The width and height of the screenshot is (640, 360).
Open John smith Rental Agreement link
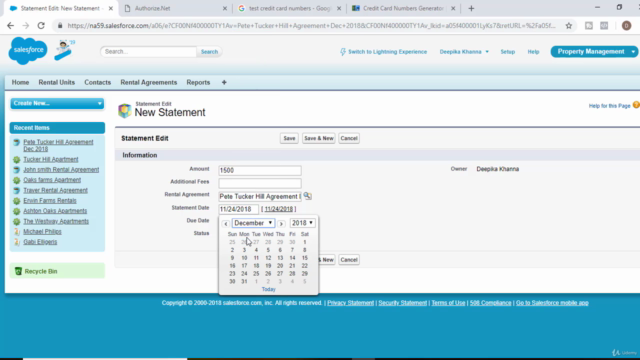point(61,170)
